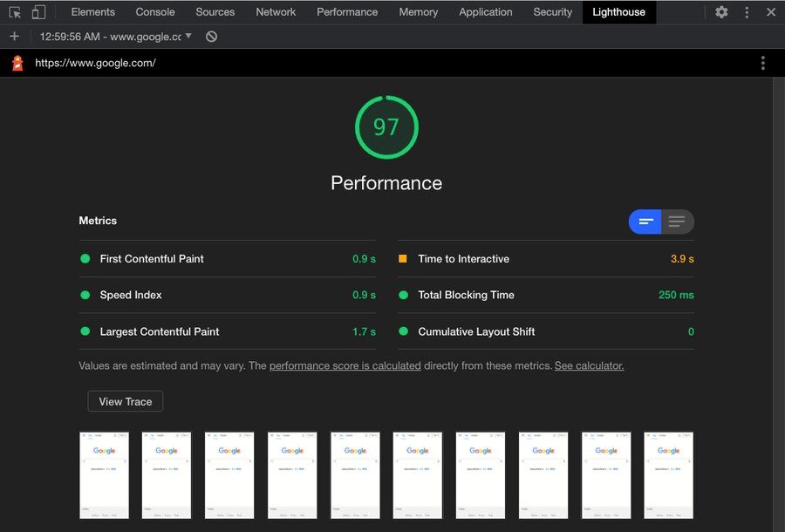The image size is (785, 532).
Task: Click the 3.9 s Time to Interactive value
Action: pos(682,259)
